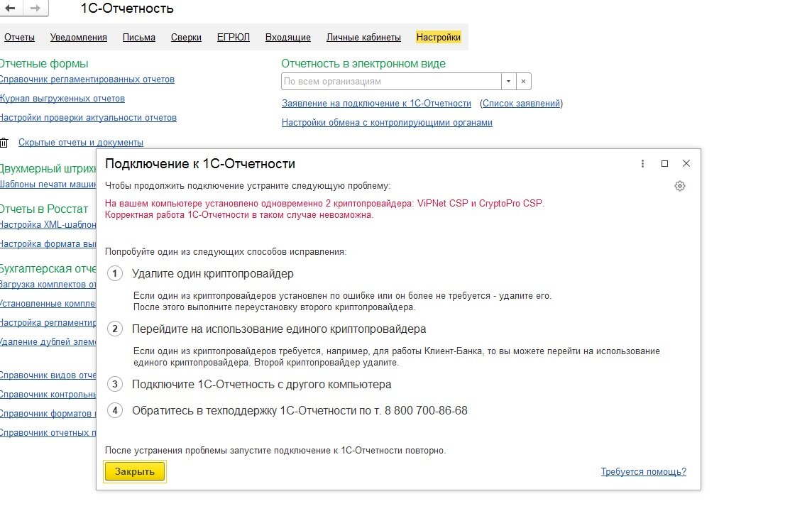Open the Список заявлений link

coord(522,104)
